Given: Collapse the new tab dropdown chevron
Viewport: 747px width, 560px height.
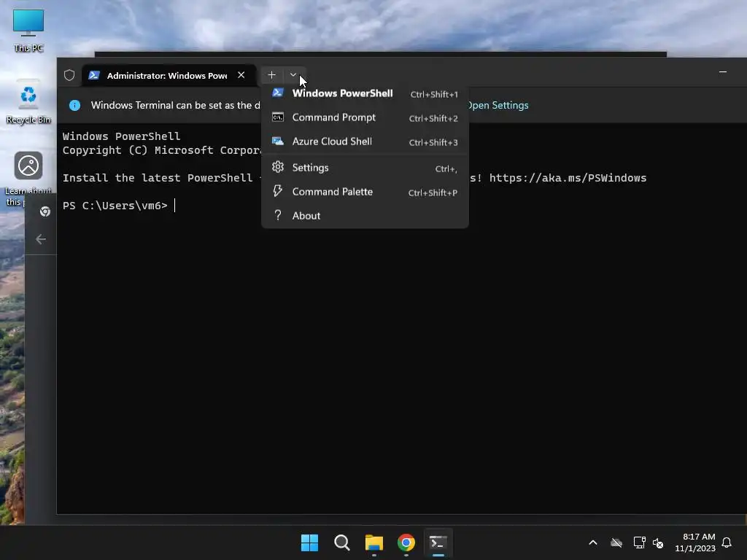Looking at the screenshot, I should (293, 75).
